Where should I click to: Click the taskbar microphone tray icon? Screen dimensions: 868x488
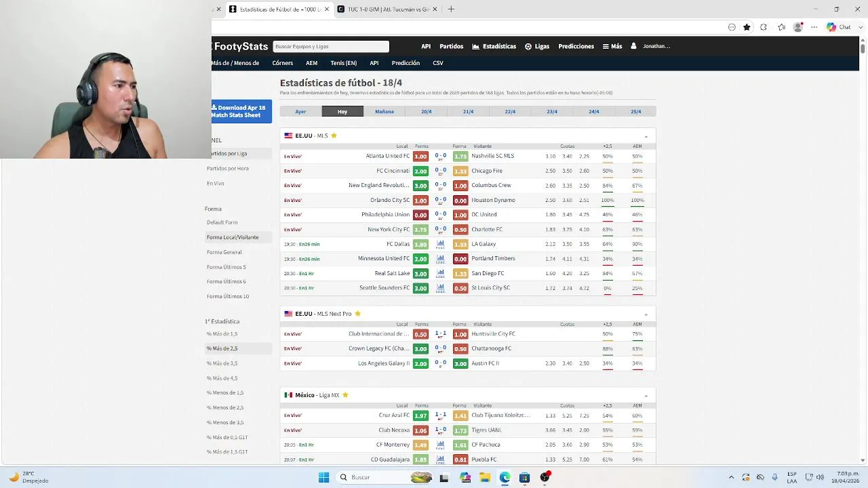coord(774,477)
